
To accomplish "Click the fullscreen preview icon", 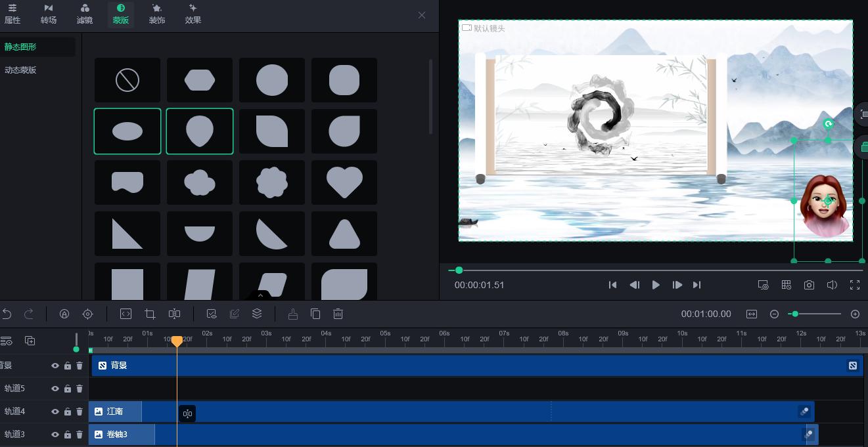I will click(855, 285).
